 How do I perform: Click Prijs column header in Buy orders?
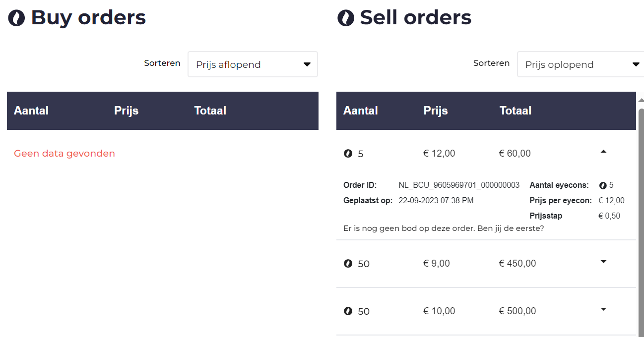[126, 111]
